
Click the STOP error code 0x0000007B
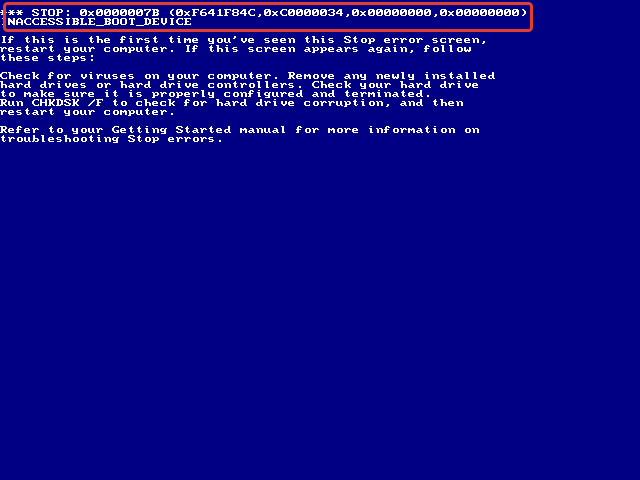point(119,13)
